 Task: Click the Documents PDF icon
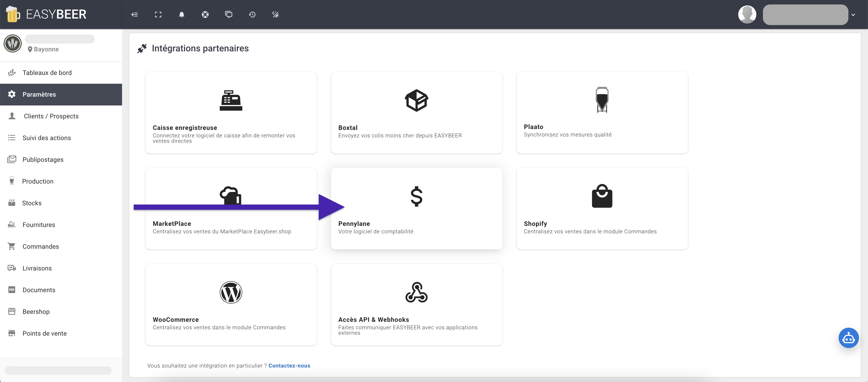tap(12, 289)
